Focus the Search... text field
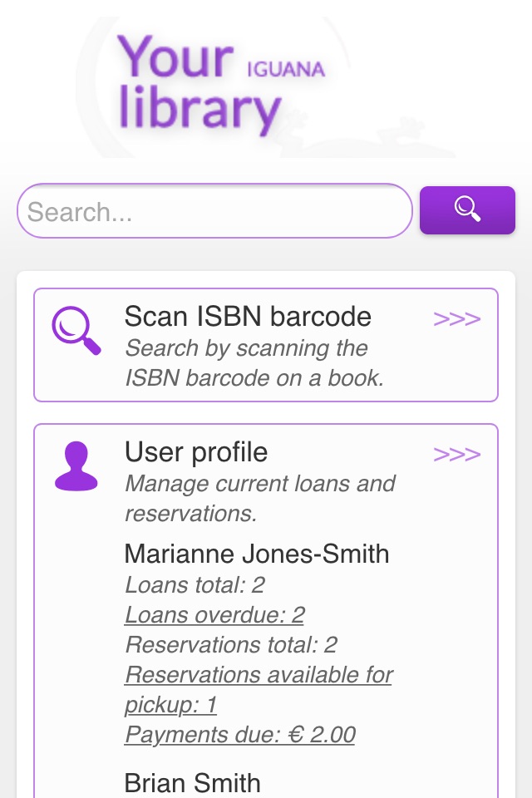Screen dimensions: 532x798 tap(214, 210)
